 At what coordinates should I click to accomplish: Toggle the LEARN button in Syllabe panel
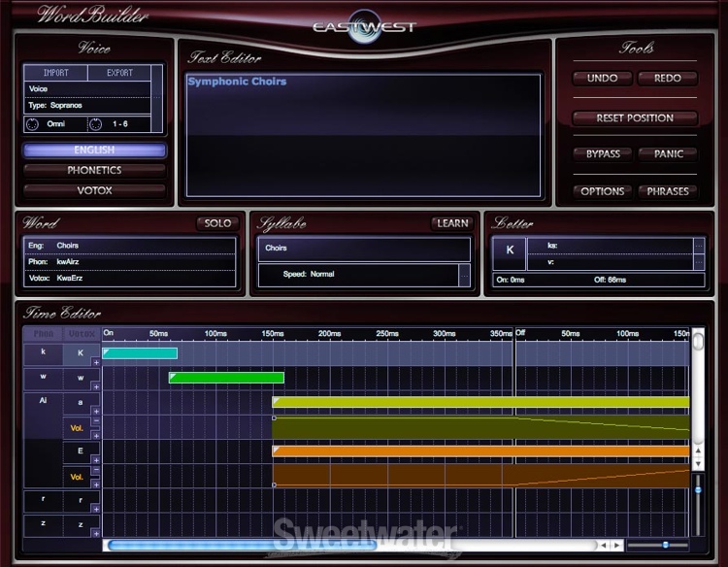point(452,223)
